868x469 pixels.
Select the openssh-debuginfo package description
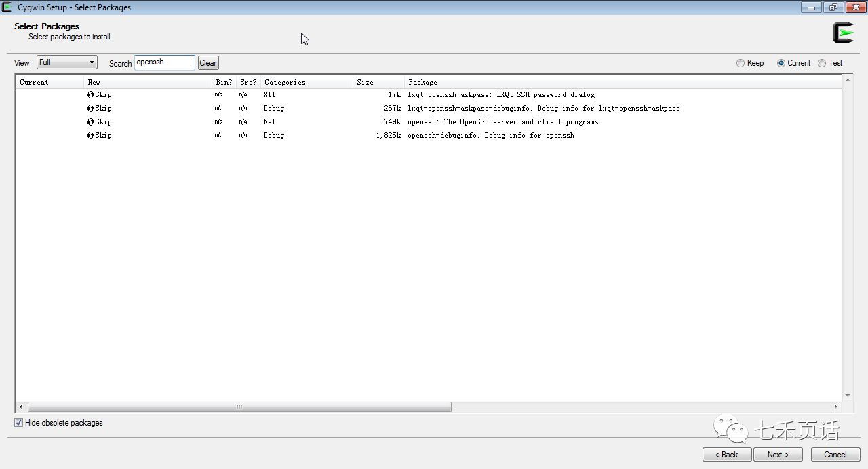[x=491, y=136]
